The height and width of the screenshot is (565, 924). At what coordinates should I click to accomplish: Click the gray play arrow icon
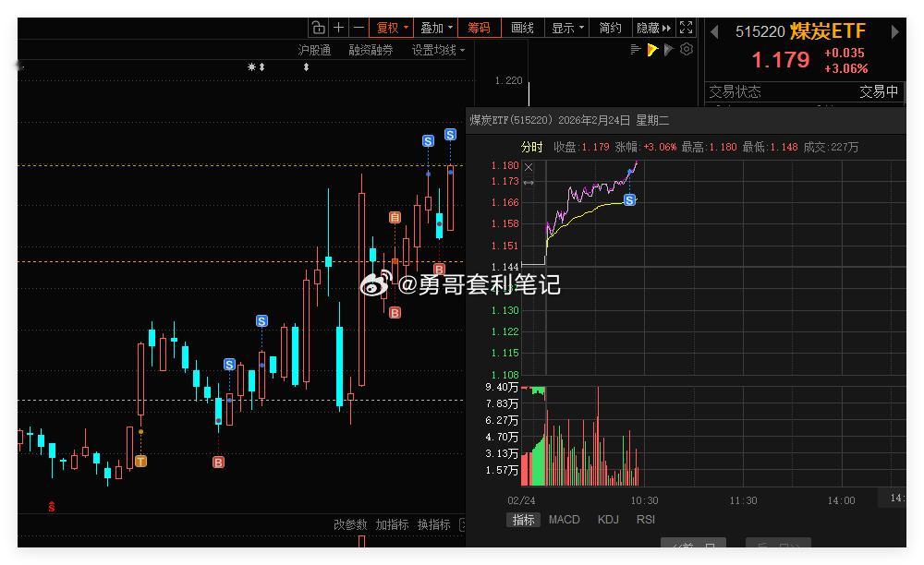pos(668,48)
